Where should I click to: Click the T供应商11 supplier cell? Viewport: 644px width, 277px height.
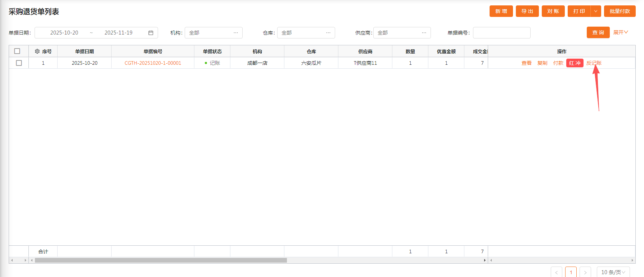(365, 63)
